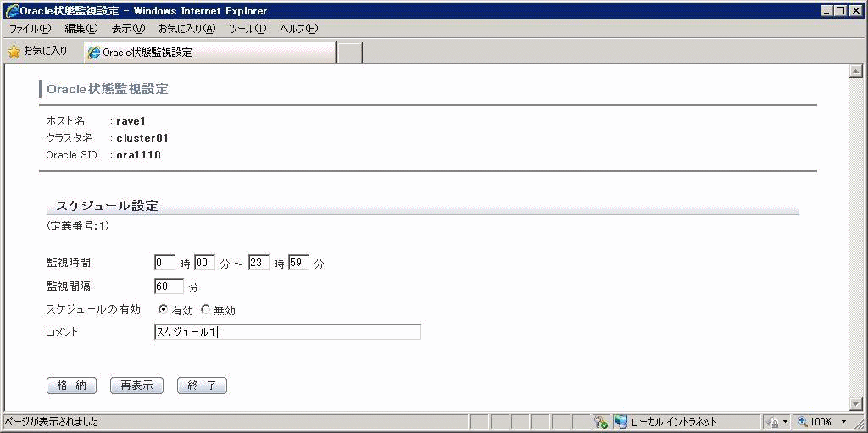Open the ファイル(F) menu
The image size is (868, 433).
tap(30, 29)
